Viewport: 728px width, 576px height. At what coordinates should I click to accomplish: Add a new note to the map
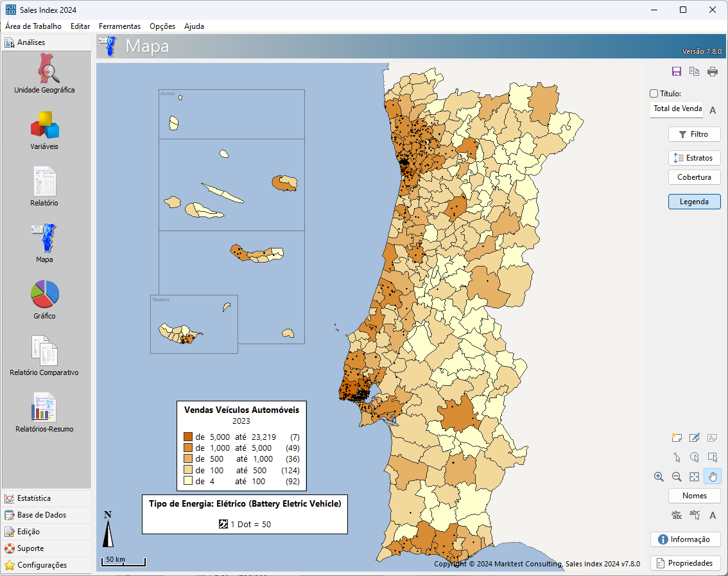point(676,438)
